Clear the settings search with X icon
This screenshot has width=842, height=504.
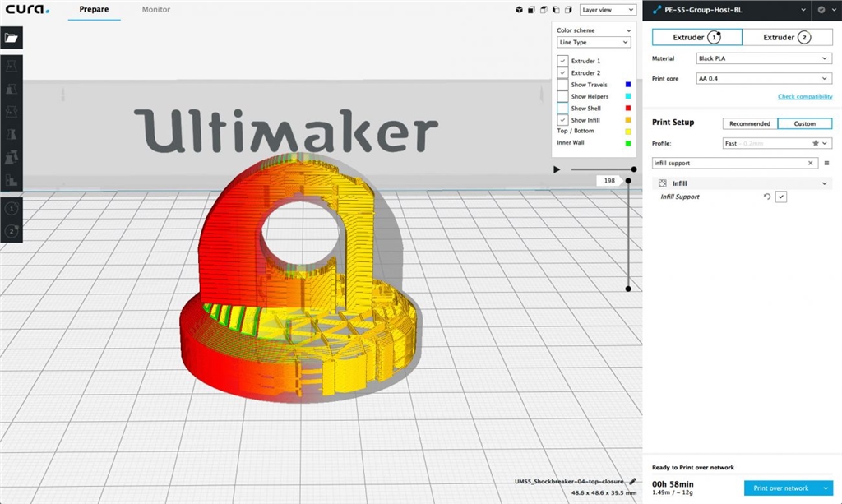tap(810, 163)
